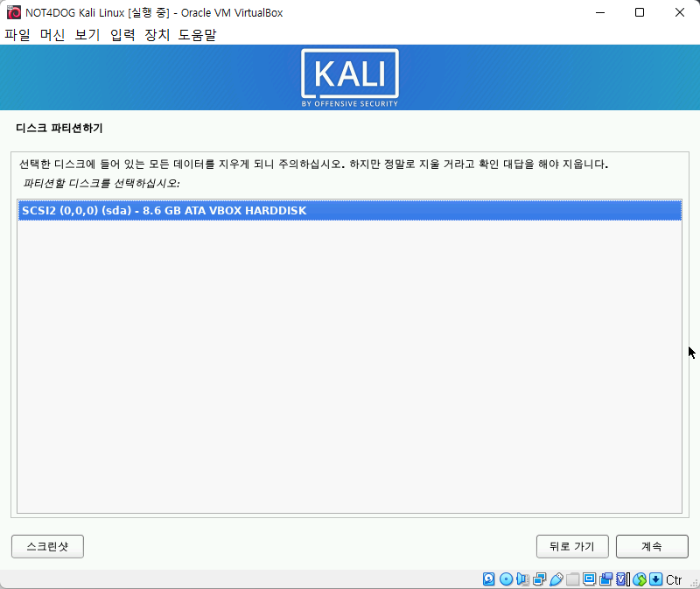Click the recording status icon
The width and height of the screenshot is (700, 589).
pos(605,579)
